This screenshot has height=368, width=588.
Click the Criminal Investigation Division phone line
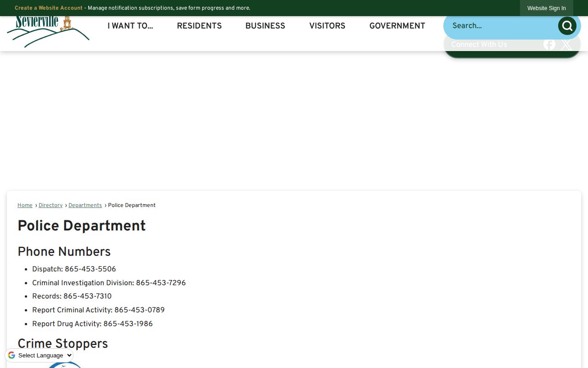109,283
